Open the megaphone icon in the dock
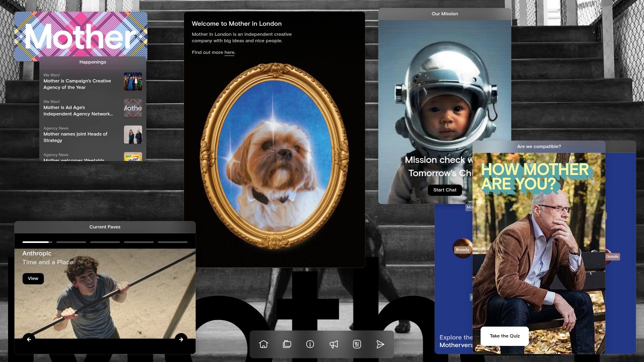644x362 pixels. 334,344
